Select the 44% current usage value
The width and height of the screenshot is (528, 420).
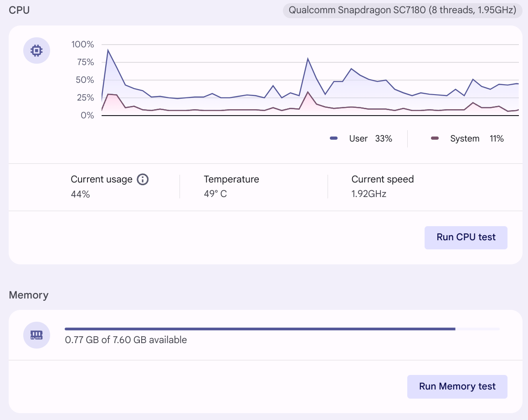coord(80,194)
